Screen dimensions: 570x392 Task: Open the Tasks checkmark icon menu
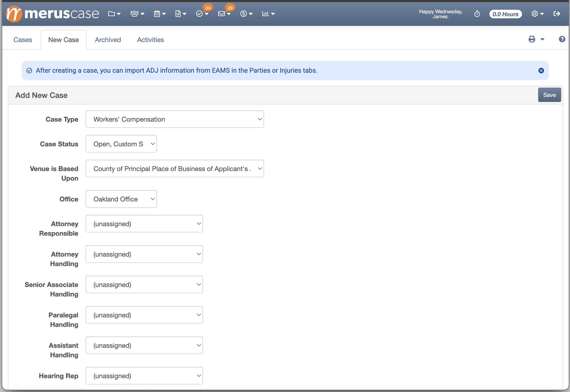coord(202,14)
